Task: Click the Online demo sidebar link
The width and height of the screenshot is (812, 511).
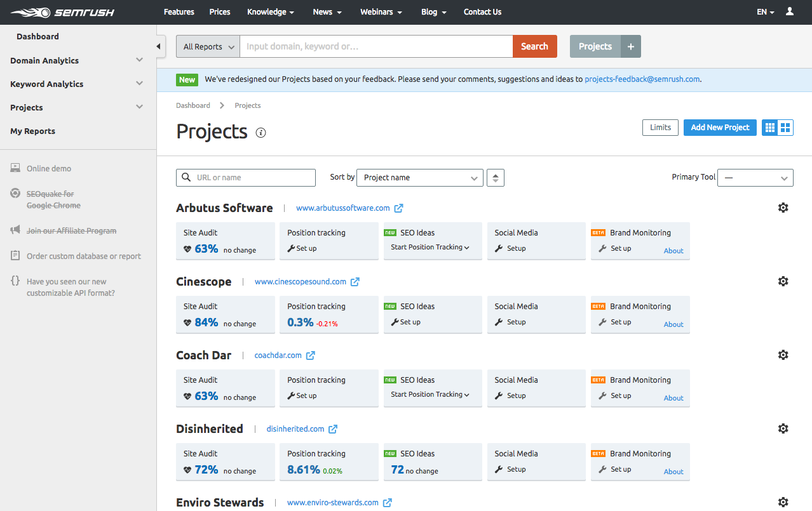Action: 49,169
